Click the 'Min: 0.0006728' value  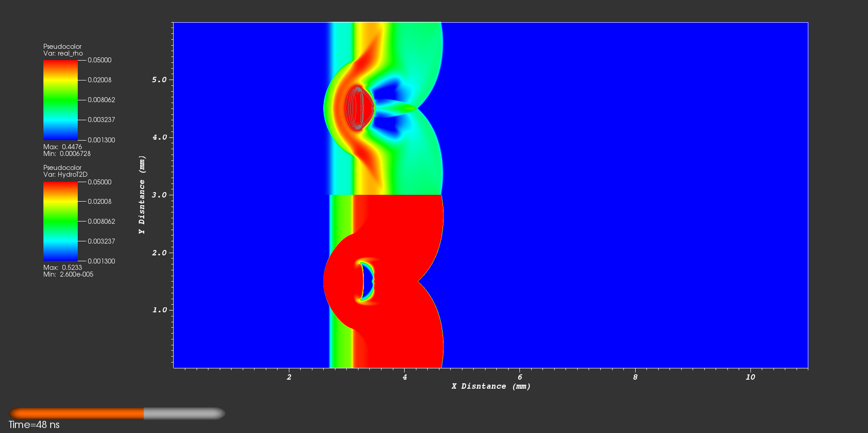pyautogui.click(x=67, y=154)
